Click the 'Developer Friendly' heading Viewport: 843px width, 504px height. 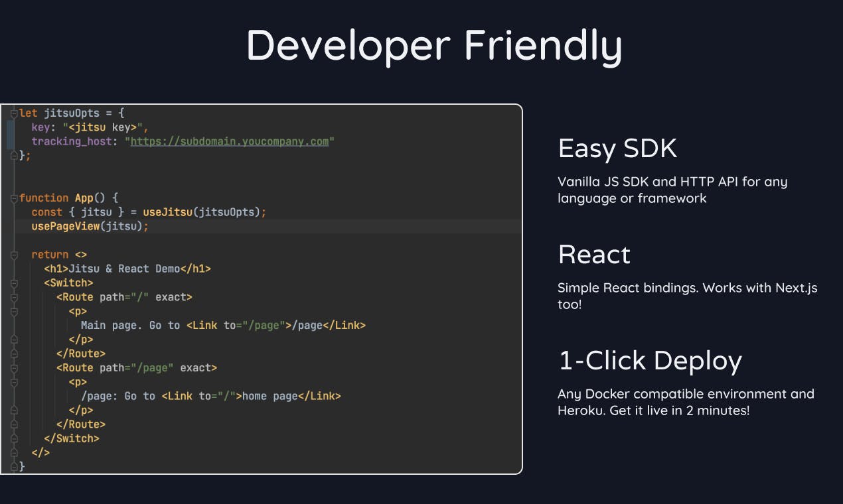[x=434, y=46]
